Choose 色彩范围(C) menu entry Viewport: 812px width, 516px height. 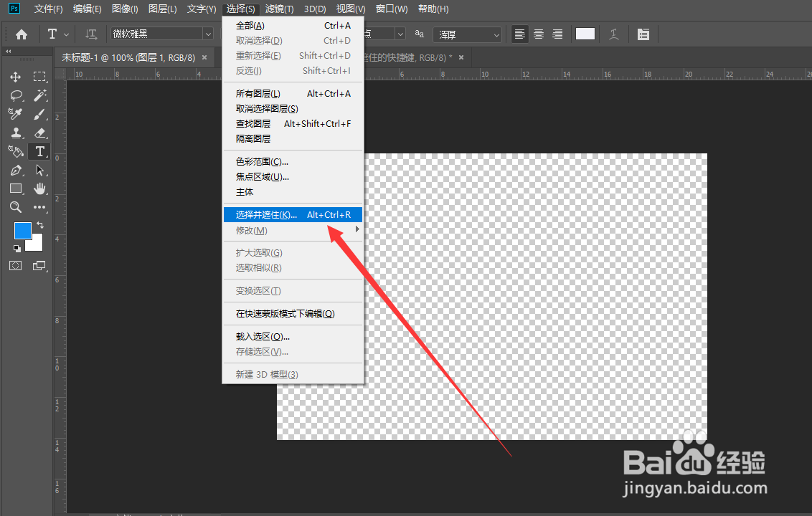pos(293,162)
